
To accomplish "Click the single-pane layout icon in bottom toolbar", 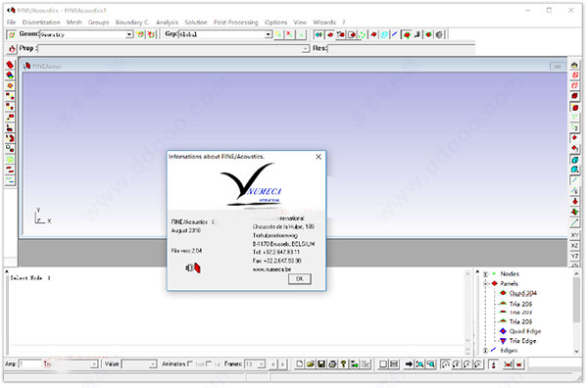I will [383, 364].
